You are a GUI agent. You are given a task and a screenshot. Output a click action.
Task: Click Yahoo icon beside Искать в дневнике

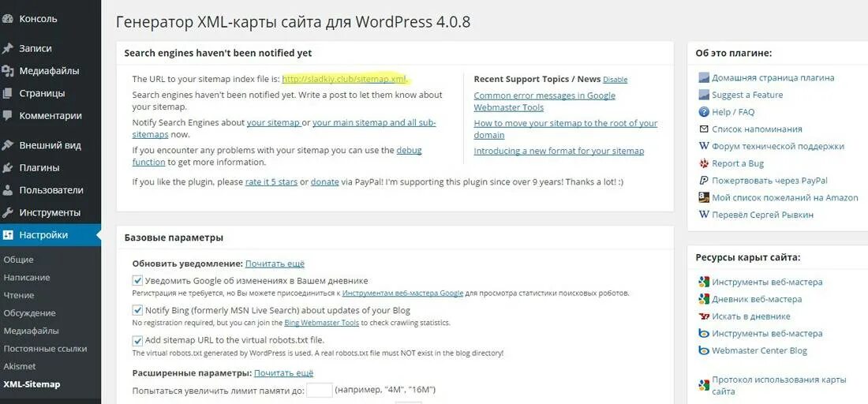[x=704, y=316]
